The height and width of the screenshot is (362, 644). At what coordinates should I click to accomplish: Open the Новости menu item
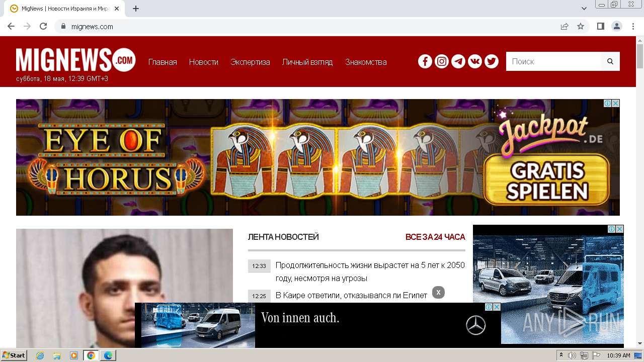[x=204, y=62]
